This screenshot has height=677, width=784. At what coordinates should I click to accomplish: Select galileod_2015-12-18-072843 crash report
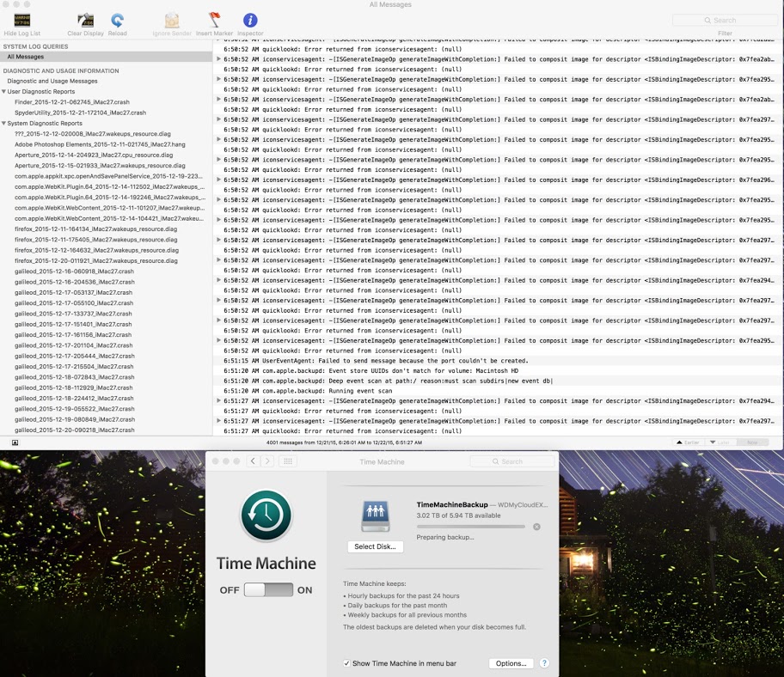click(75, 377)
